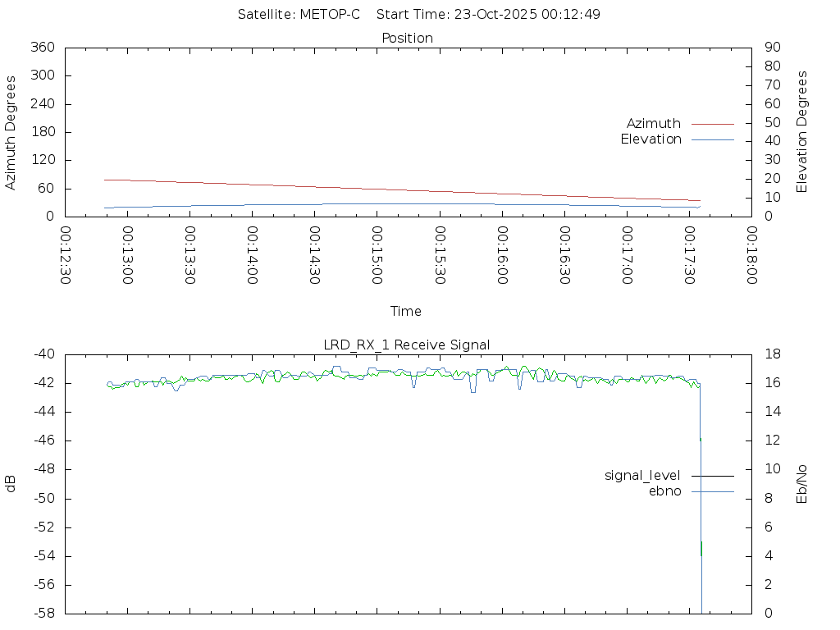
Task: Click the 00:16:30 time tick label
Action: [564, 256]
